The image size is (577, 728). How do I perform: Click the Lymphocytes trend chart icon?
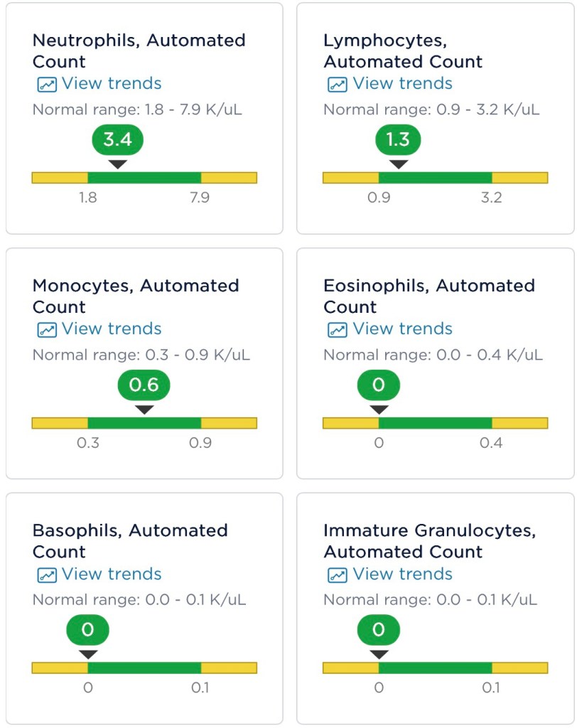click(x=337, y=85)
